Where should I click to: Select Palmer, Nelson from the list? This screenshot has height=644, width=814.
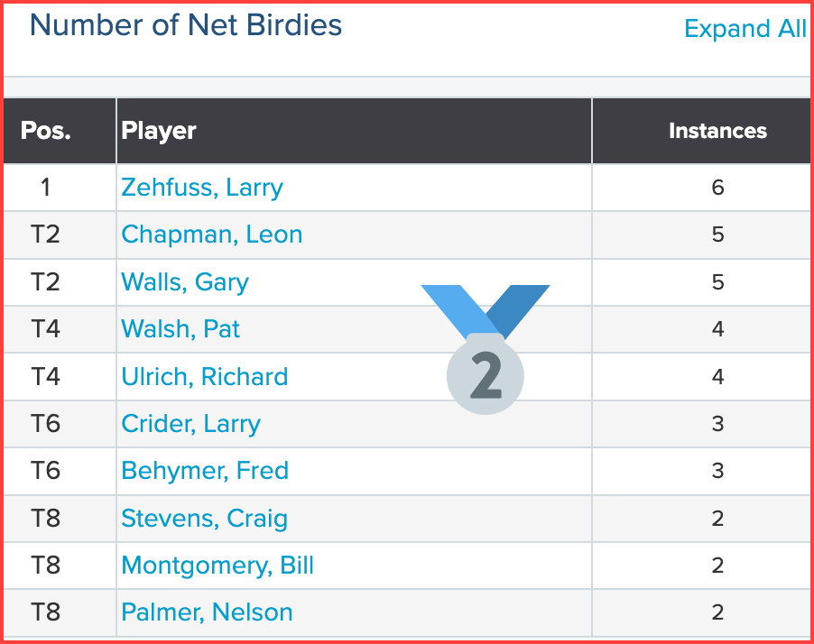pyautogui.click(x=206, y=612)
